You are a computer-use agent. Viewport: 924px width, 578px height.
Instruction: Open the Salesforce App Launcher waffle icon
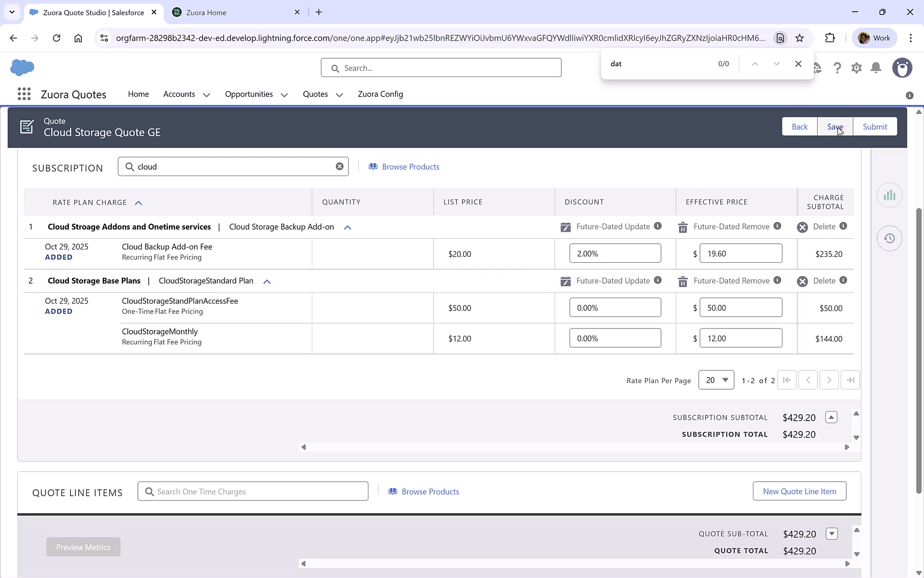tap(24, 94)
